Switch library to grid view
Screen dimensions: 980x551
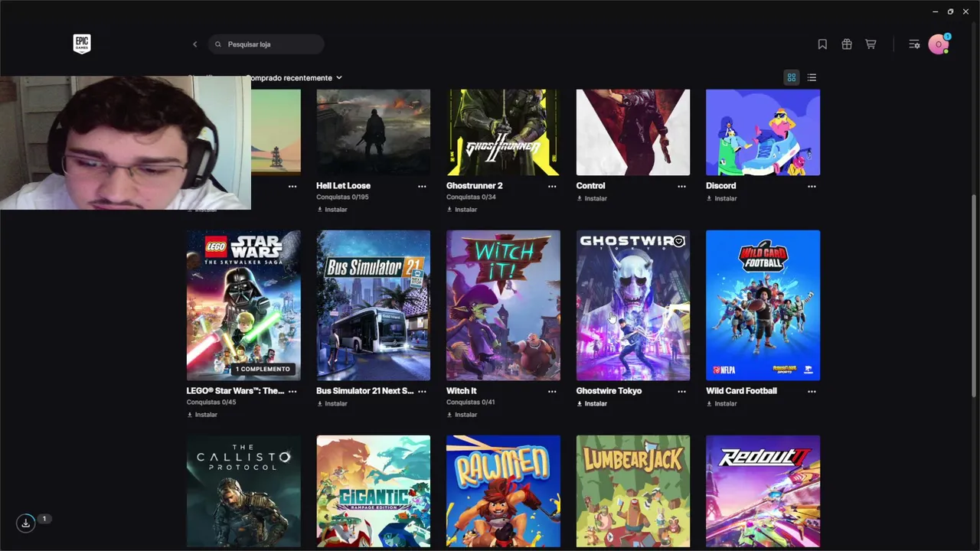click(792, 77)
